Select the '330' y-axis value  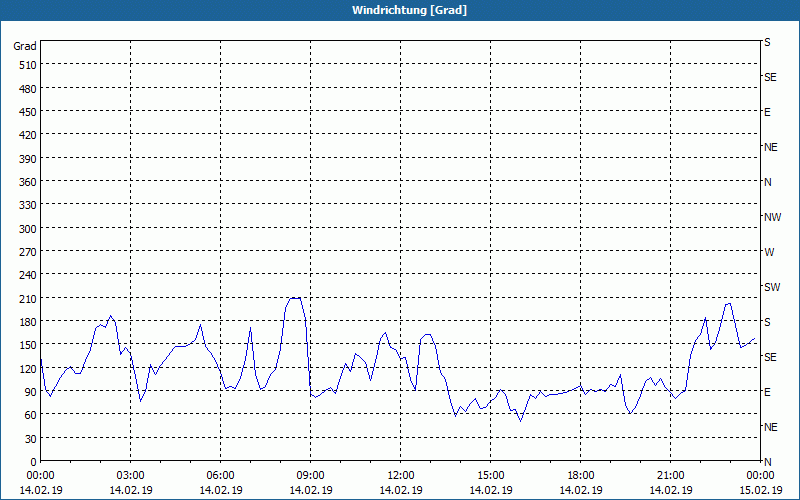(28, 205)
